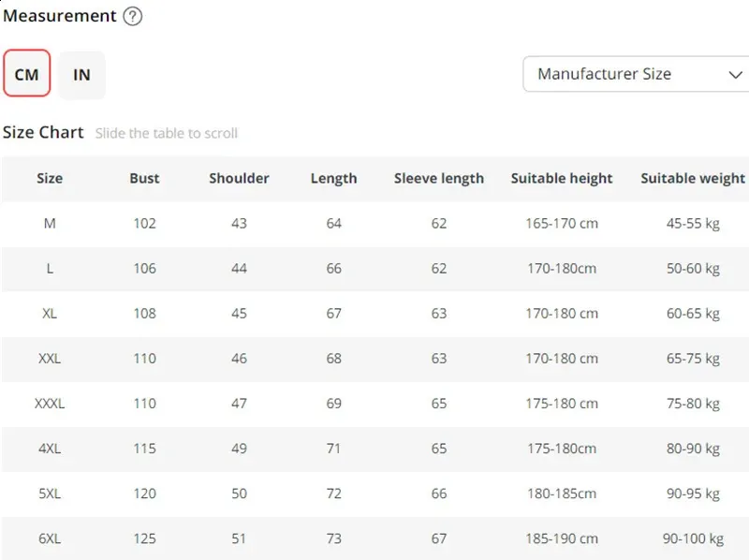Click the 5XL bust value 120
The image size is (749, 560).
[144, 493]
